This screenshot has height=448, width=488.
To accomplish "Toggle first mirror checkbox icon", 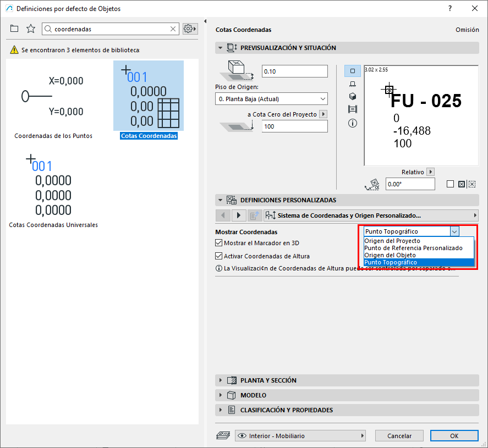I will 450,184.
